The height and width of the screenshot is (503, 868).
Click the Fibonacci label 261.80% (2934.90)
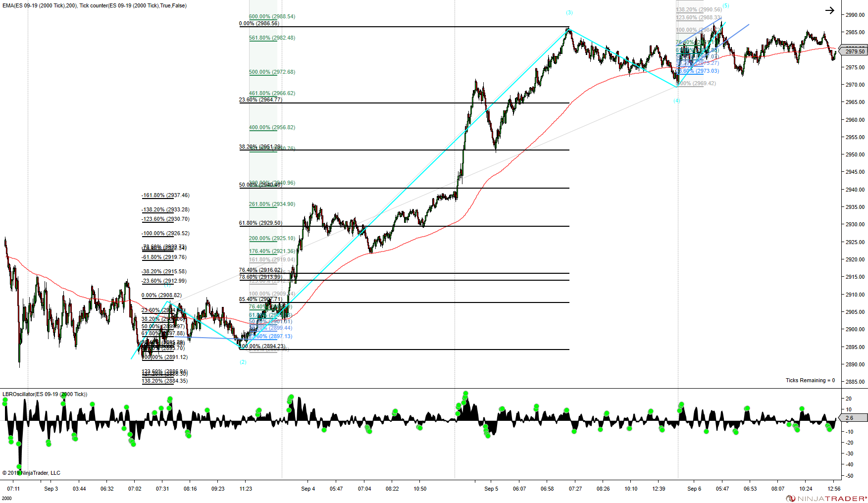pos(272,204)
